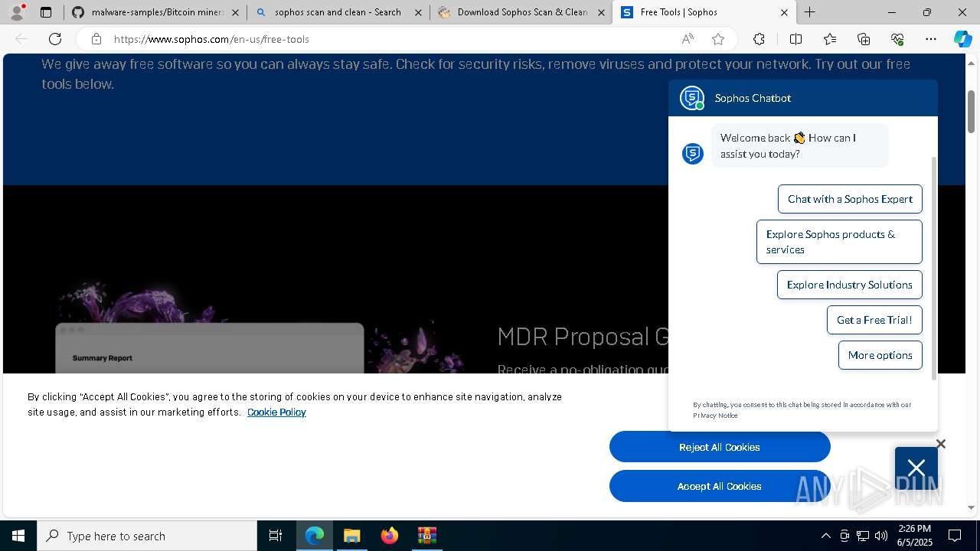Activate the Read aloud icon
980x551 pixels.
(x=688, y=39)
